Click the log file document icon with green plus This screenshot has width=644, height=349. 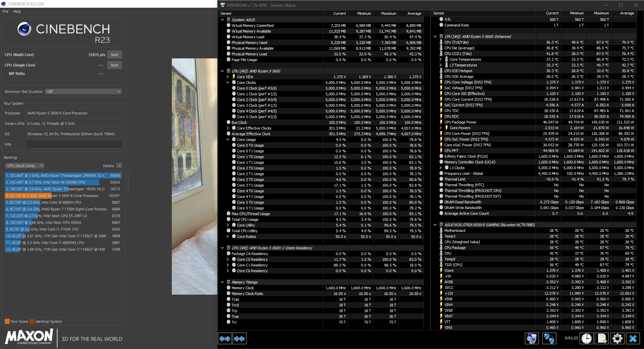602,338
